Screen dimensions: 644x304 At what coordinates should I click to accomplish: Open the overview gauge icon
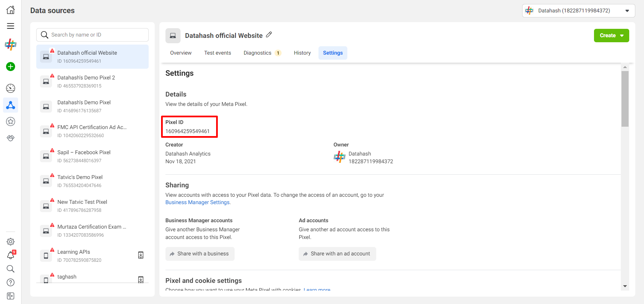click(11, 88)
